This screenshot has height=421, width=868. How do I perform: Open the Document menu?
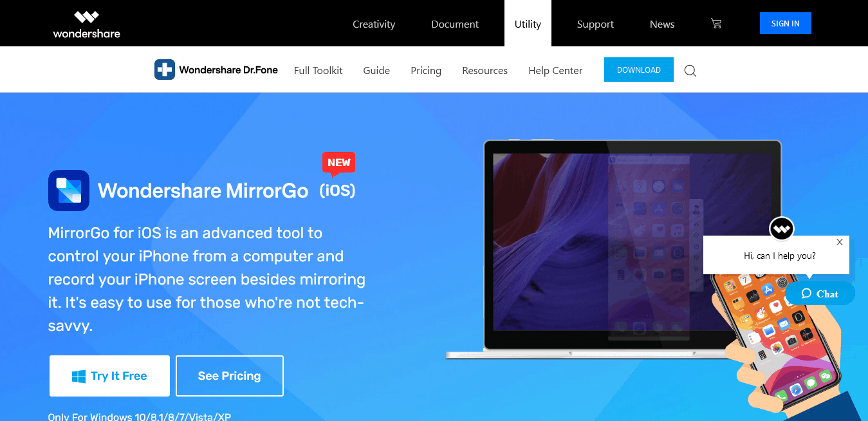click(455, 24)
